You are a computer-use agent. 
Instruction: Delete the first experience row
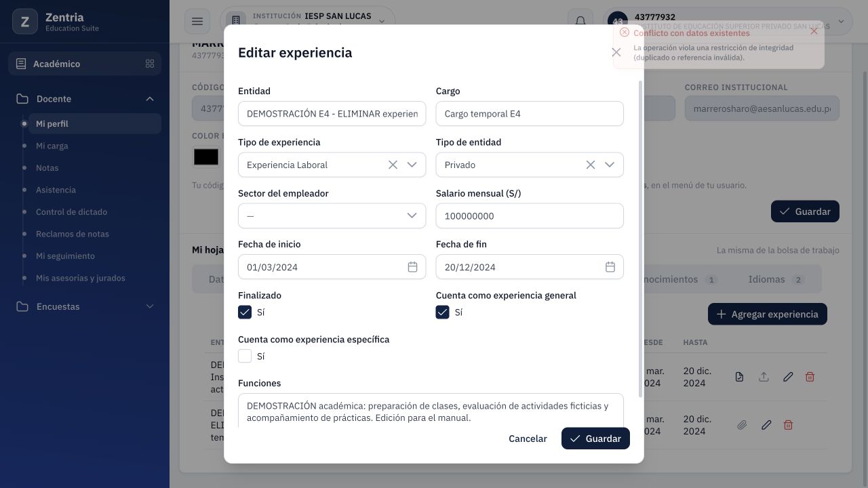810,377
